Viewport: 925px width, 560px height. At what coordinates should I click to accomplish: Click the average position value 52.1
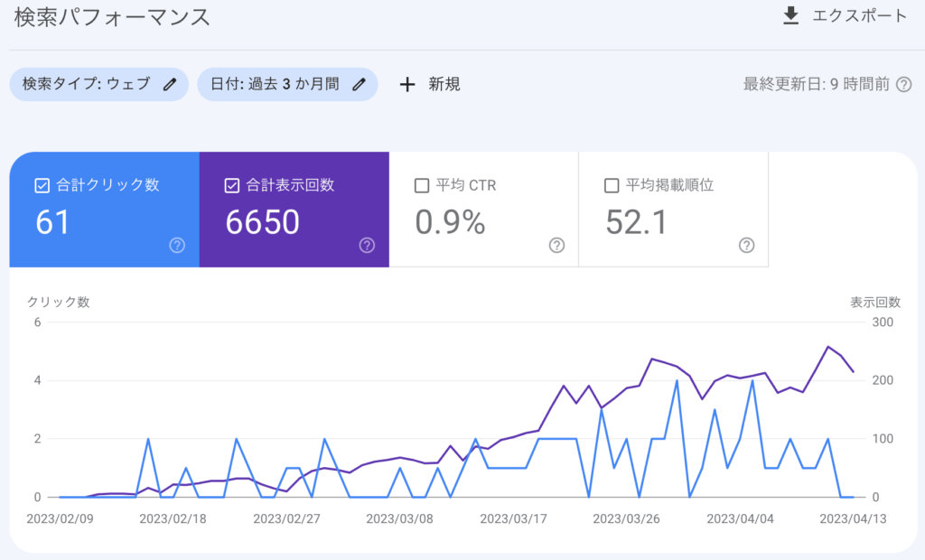coord(637,222)
